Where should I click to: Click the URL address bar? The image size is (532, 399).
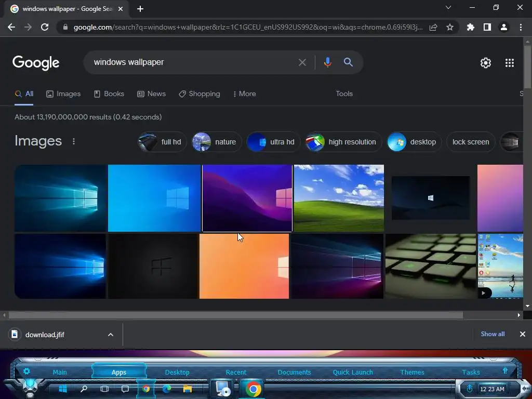point(248,27)
